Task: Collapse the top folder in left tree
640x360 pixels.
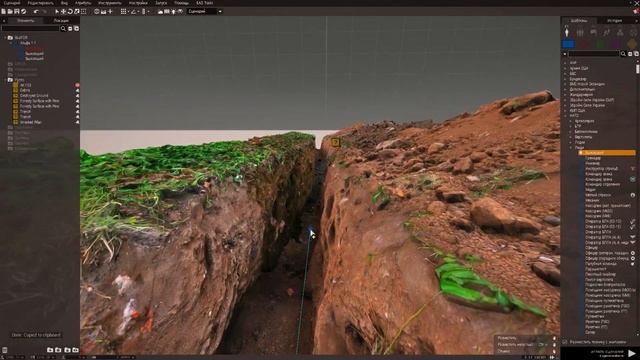Action: point(5,38)
